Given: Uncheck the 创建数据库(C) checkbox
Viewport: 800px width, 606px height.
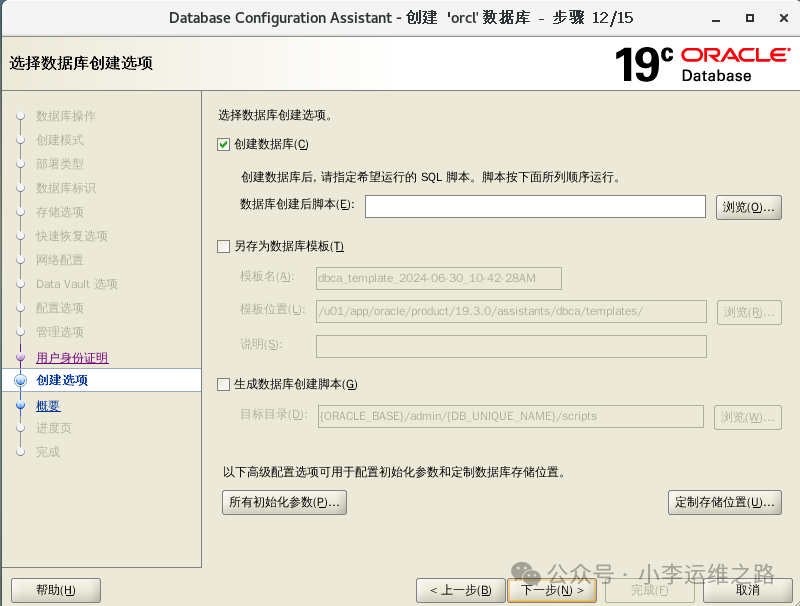Looking at the screenshot, I should [223, 144].
